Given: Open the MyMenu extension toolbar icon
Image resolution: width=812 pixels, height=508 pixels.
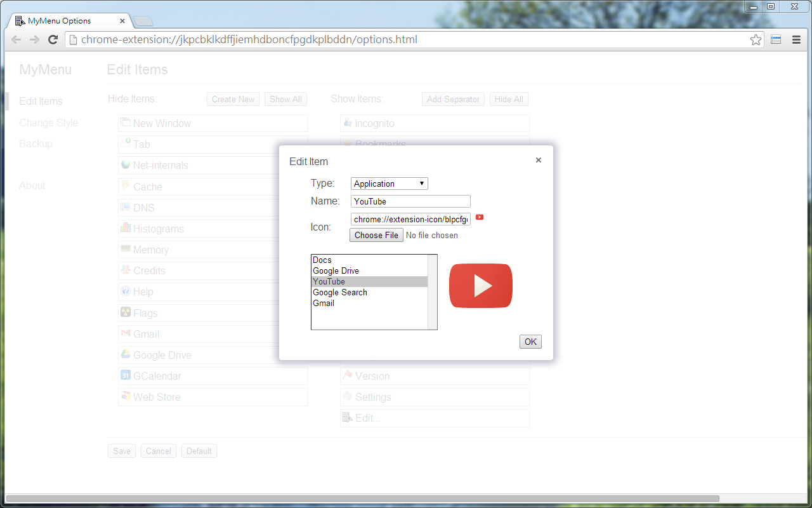Looking at the screenshot, I should click(x=775, y=39).
